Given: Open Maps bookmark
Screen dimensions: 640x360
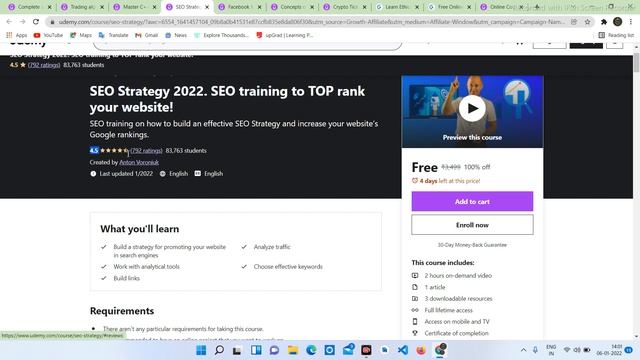Looking at the screenshot, I should tap(81, 35).
